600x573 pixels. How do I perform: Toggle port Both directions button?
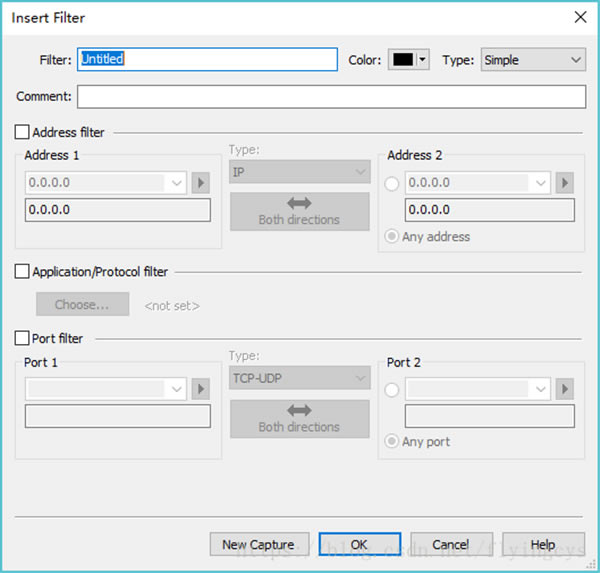(x=299, y=418)
